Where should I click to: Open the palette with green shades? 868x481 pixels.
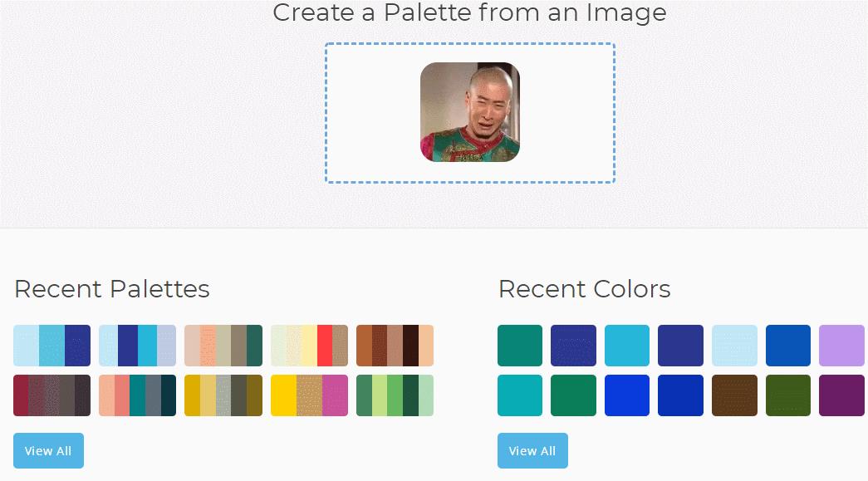pos(395,395)
